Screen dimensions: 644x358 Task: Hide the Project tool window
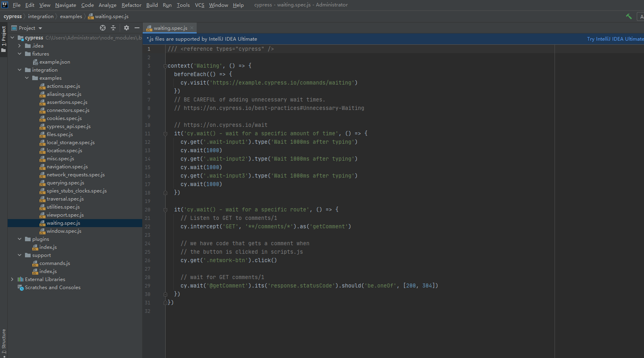[137, 28]
